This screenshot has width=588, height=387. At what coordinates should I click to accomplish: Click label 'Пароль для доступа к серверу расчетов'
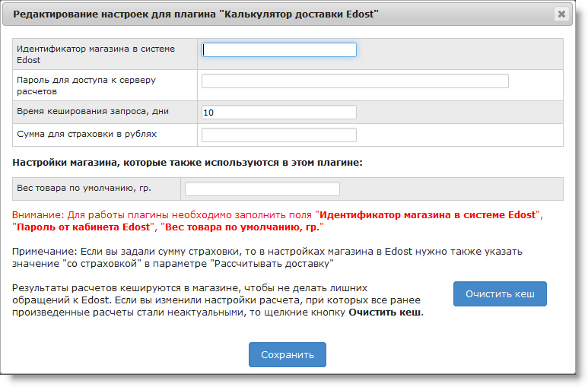86,85
